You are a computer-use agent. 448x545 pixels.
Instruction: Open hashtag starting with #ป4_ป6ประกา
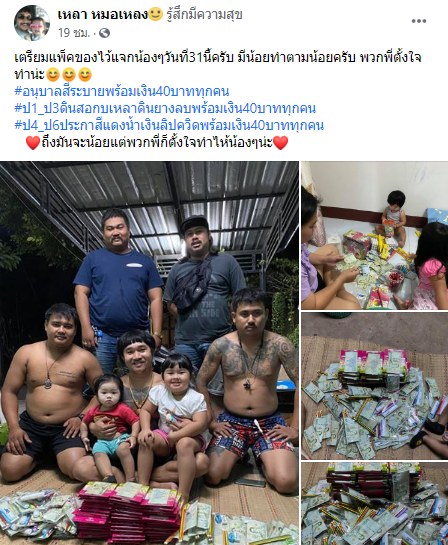pyautogui.click(x=169, y=125)
